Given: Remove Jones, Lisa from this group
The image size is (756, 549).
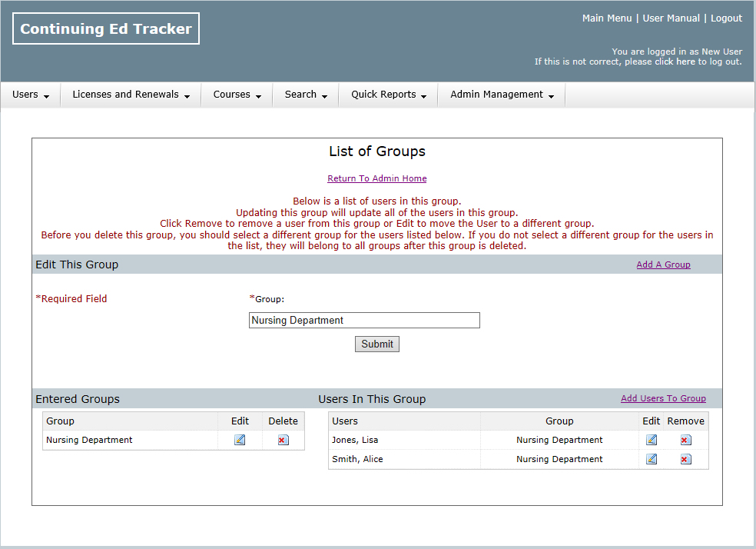Looking at the screenshot, I should (685, 440).
